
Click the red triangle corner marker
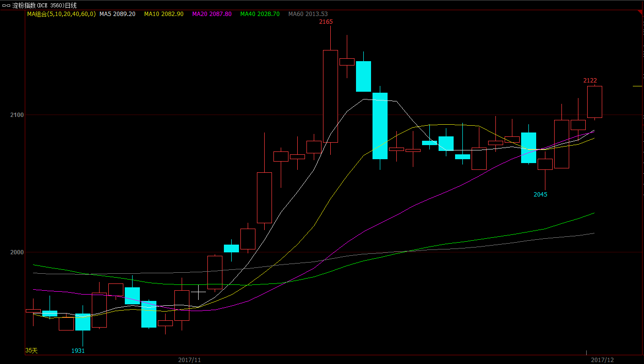tap(641, 13)
